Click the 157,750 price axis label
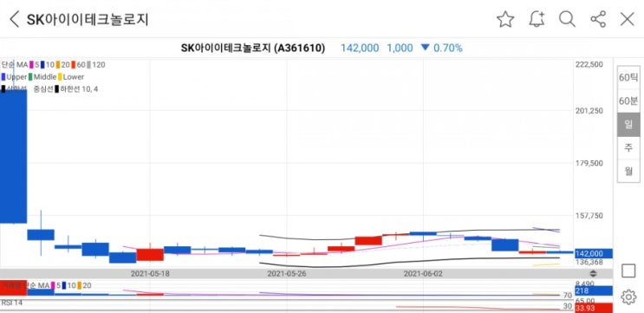Screen dimensions: 644x313 [589, 215]
